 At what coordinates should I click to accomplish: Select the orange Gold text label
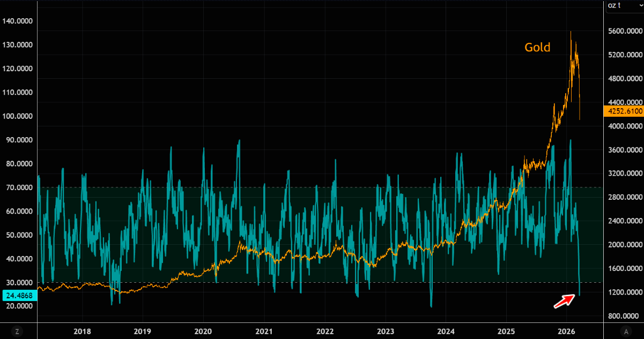pyautogui.click(x=537, y=48)
